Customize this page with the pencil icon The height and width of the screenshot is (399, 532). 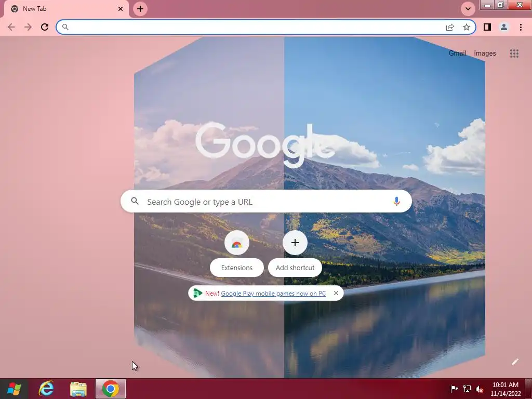tap(515, 362)
